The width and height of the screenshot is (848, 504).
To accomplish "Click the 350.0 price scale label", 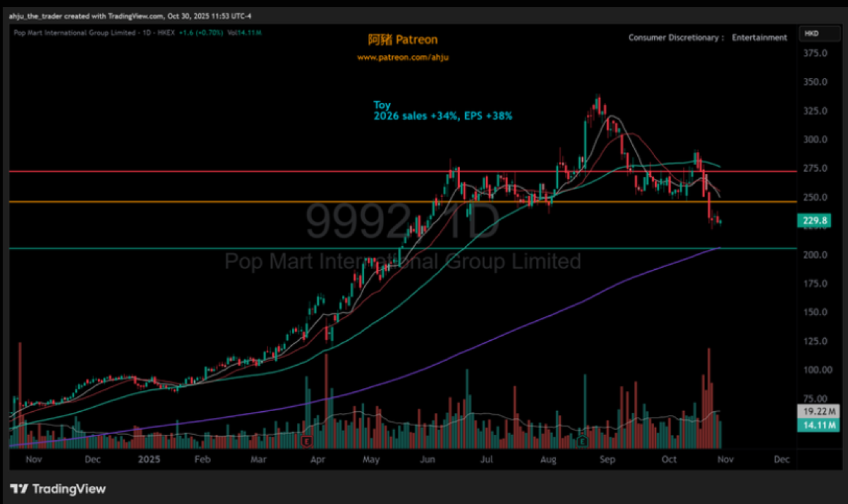I will pyautogui.click(x=815, y=82).
